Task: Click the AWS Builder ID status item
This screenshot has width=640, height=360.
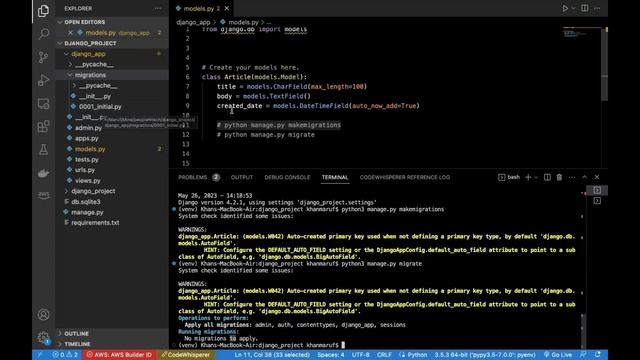Action: (x=119, y=355)
